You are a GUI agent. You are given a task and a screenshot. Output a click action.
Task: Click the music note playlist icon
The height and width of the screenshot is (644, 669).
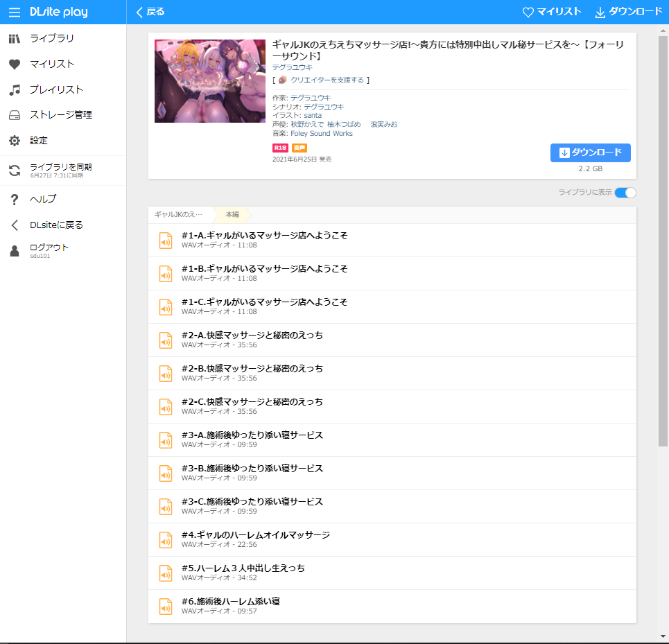pos(15,90)
